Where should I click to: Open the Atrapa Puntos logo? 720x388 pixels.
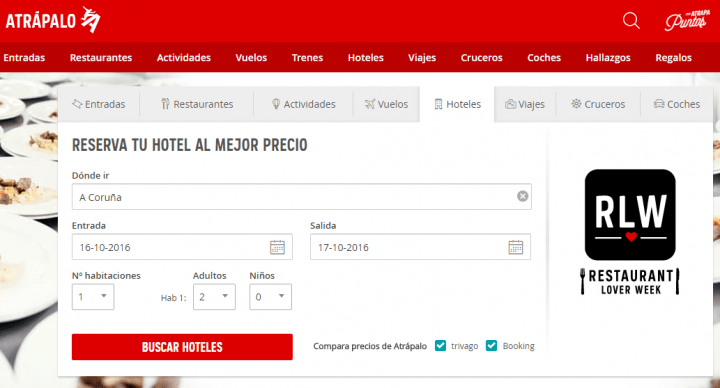click(687, 20)
